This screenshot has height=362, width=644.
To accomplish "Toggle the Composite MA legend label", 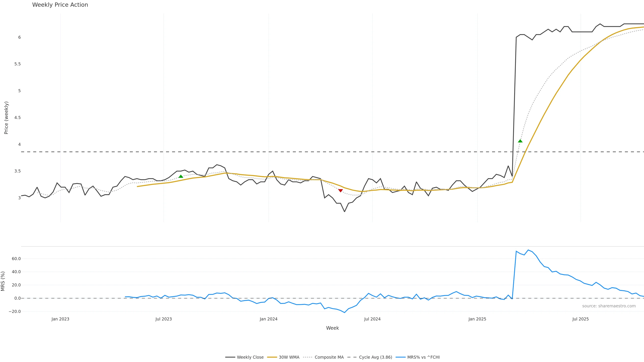I will 329,357.
